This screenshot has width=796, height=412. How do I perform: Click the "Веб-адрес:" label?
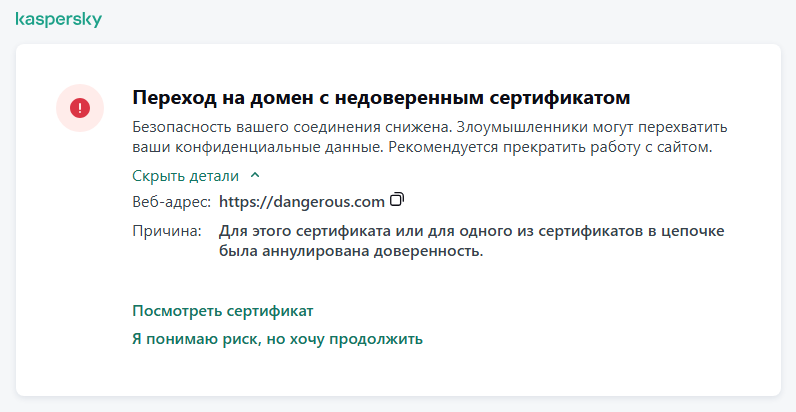(x=172, y=202)
